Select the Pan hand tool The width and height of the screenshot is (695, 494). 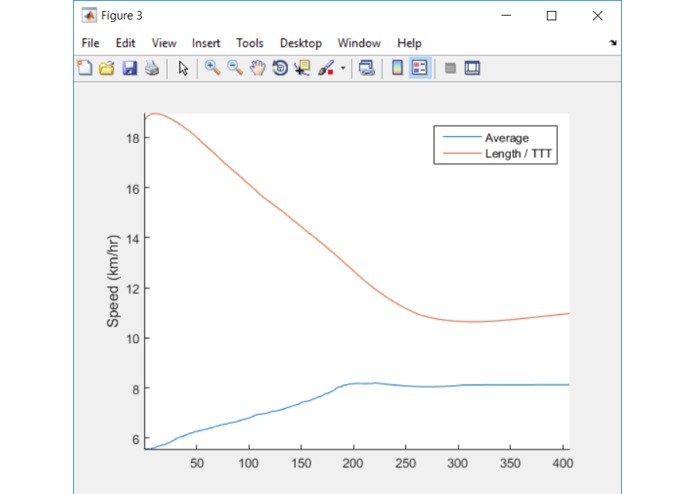tap(258, 68)
